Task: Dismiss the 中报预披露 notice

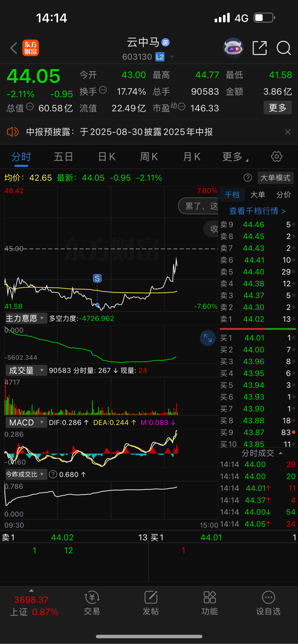Action: 288,132
